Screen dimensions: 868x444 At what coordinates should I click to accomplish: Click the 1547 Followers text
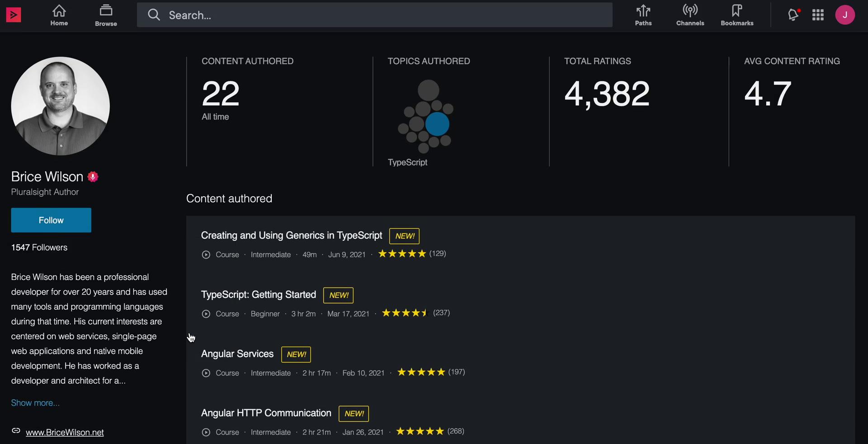pos(39,248)
